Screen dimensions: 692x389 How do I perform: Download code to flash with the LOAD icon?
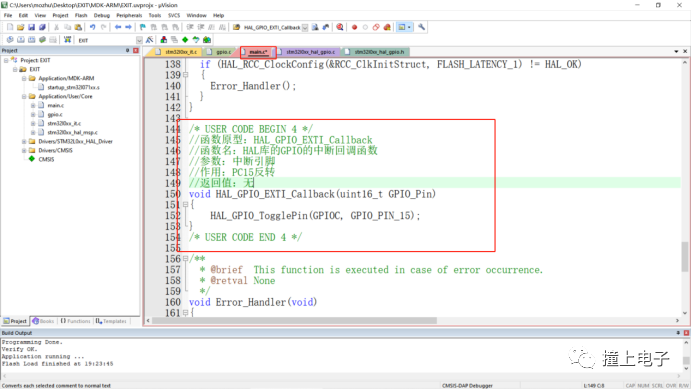pyautogui.click(x=68, y=40)
